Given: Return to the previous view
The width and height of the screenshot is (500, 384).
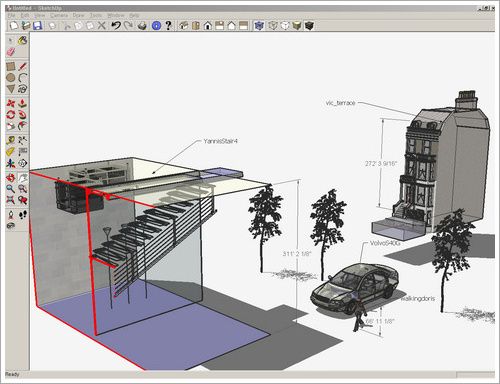Looking at the screenshot, I should (22, 200).
